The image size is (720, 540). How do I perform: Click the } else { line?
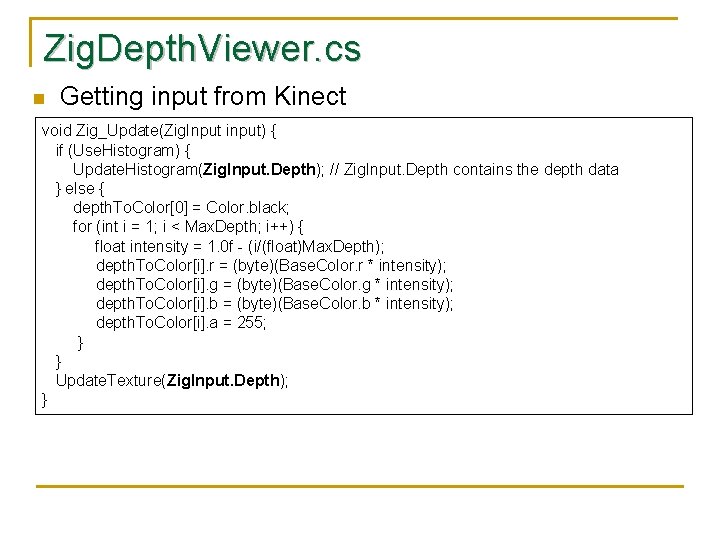(x=80, y=188)
